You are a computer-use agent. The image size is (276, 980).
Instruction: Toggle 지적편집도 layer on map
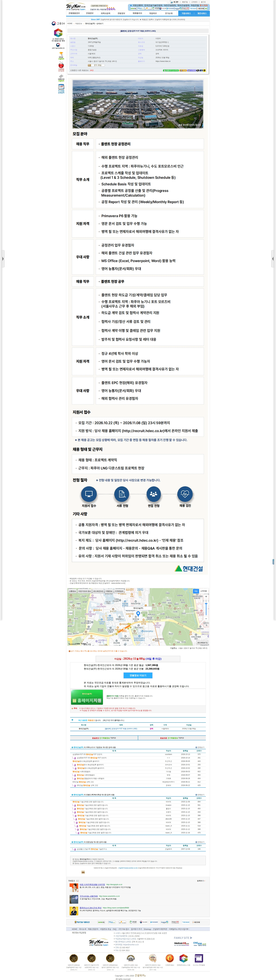tap(119, 591)
